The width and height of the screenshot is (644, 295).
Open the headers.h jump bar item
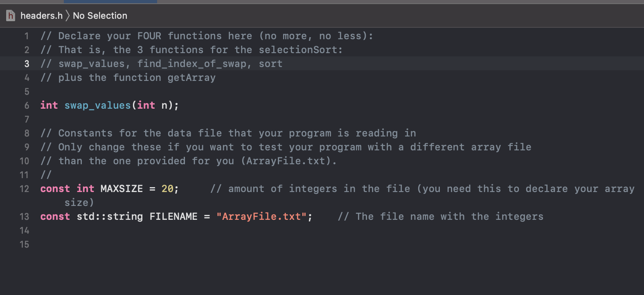coord(41,16)
